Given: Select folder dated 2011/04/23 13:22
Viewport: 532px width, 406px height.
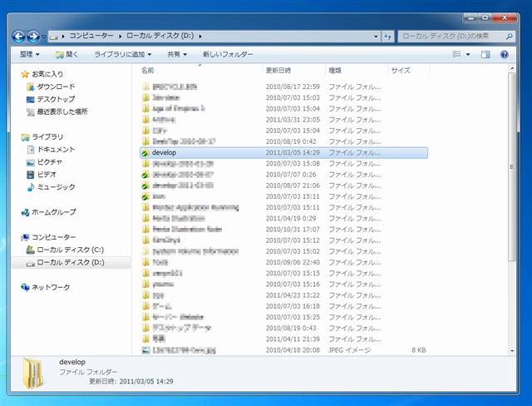Looking at the screenshot, I should (283, 295).
